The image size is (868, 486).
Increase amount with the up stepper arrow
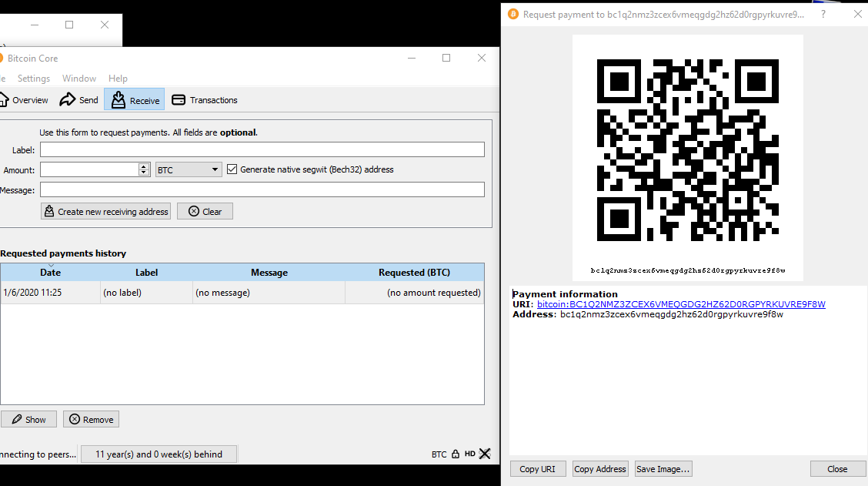click(x=144, y=166)
